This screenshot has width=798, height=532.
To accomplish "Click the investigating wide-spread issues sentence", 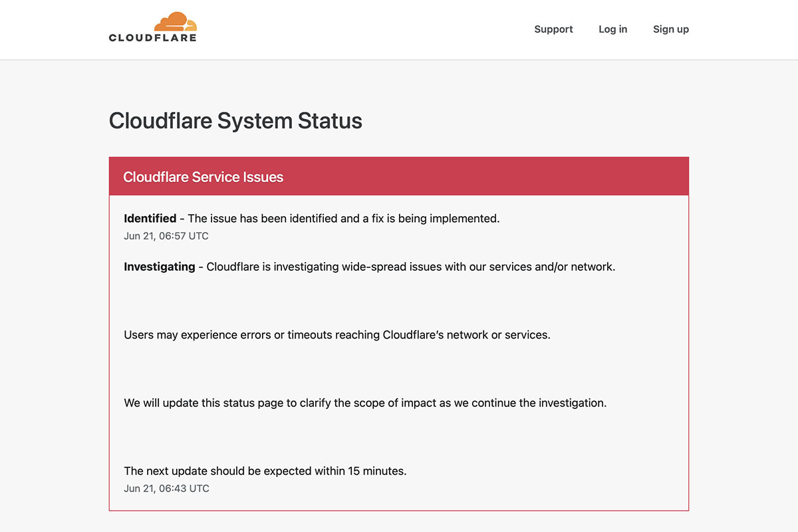I will [411, 267].
